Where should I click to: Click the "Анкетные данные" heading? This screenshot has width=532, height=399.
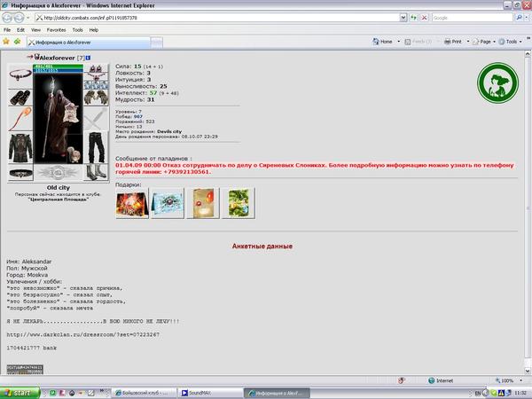point(262,246)
